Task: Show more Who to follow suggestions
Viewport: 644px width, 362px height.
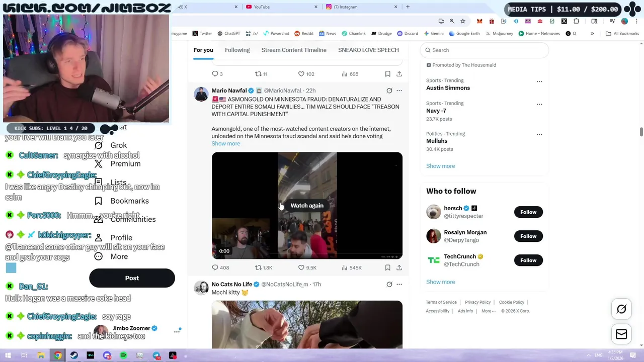Action: click(440, 282)
